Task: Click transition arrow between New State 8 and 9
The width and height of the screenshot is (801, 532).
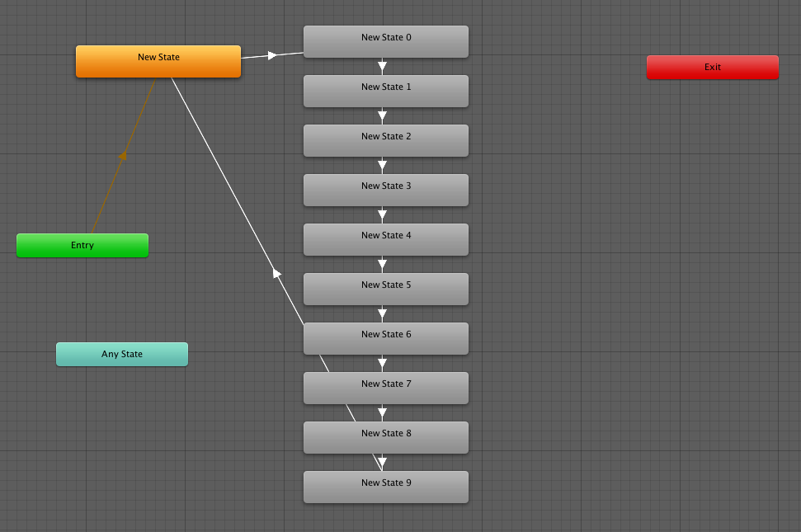Action: pyautogui.click(x=382, y=463)
